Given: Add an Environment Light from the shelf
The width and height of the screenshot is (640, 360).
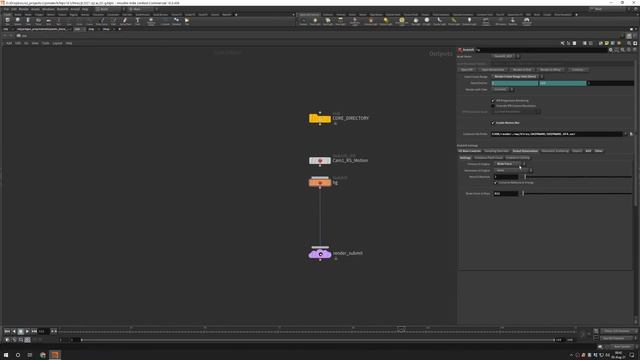Looking at the screenshot, I should tap(402, 21).
